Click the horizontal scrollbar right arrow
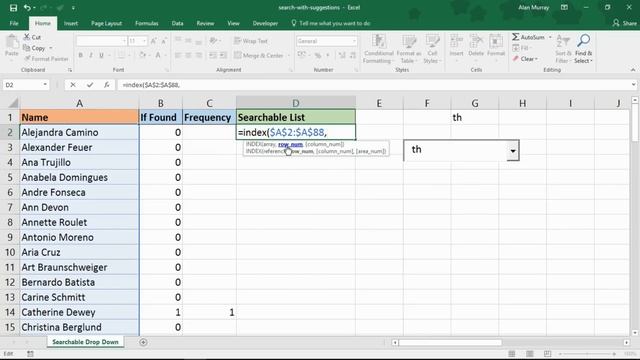 627,342
